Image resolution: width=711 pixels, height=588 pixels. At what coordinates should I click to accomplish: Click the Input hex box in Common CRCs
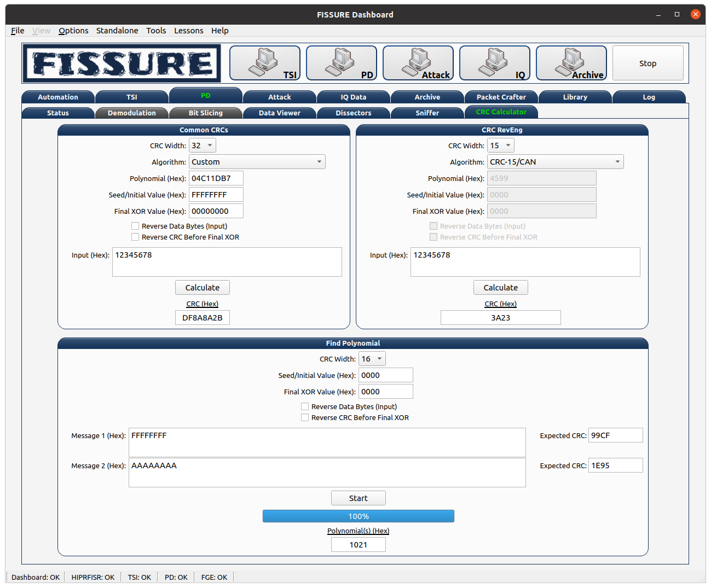click(227, 262)
